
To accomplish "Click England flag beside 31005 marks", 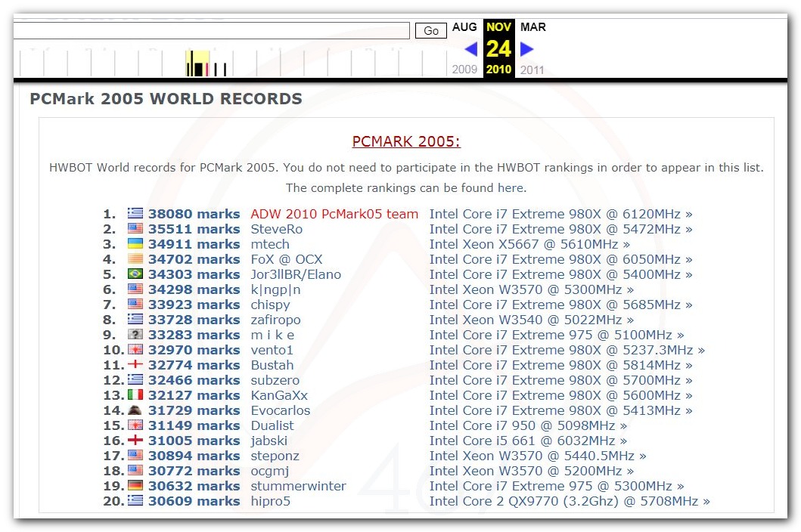I will pyautogui.click(x=135, y=440).
